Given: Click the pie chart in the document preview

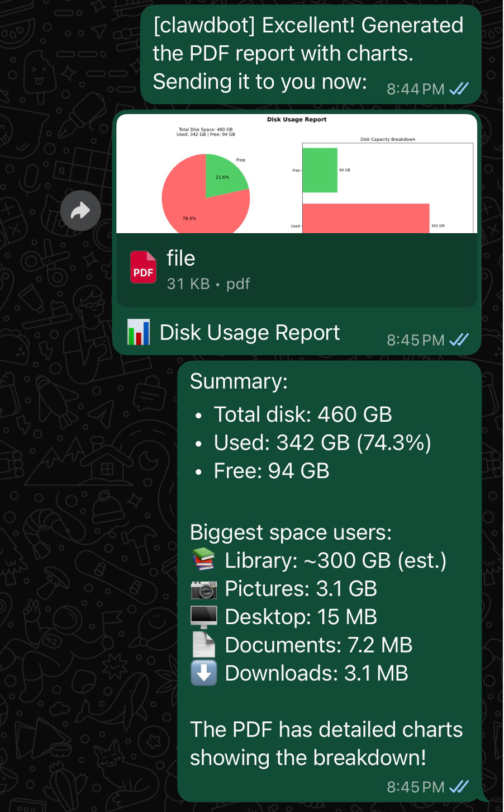Looking at the screenshot, I should 206,197.
